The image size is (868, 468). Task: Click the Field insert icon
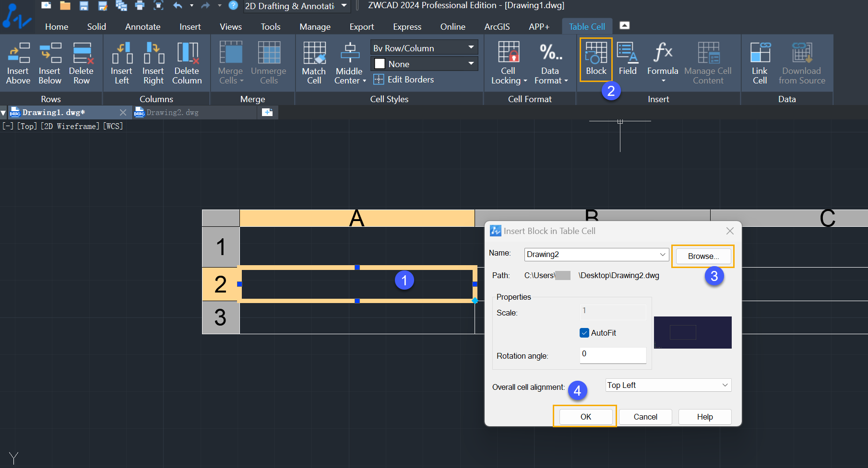point(628,59)
